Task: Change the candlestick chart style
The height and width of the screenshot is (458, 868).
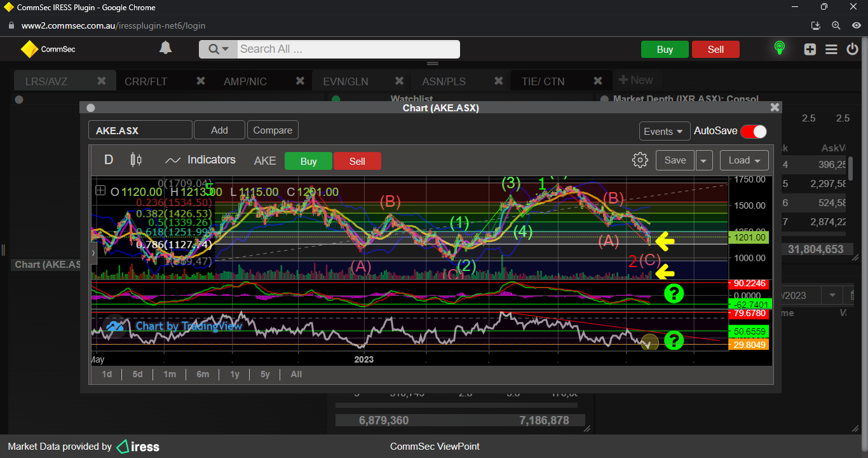Action: pos(135,160)
